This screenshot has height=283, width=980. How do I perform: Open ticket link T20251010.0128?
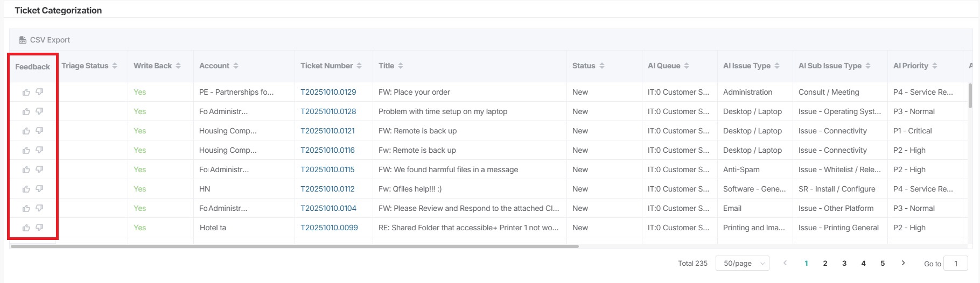click(328, 111)
